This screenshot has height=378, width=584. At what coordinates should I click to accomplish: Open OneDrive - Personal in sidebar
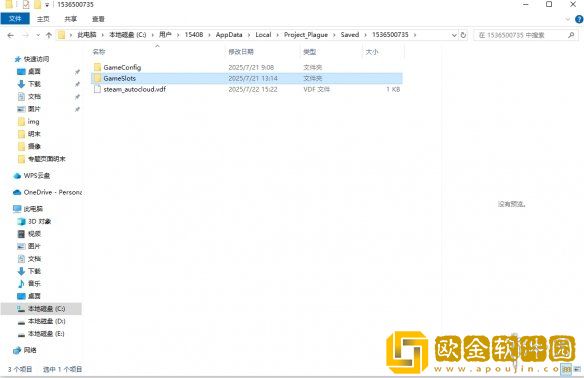point(53,192)
